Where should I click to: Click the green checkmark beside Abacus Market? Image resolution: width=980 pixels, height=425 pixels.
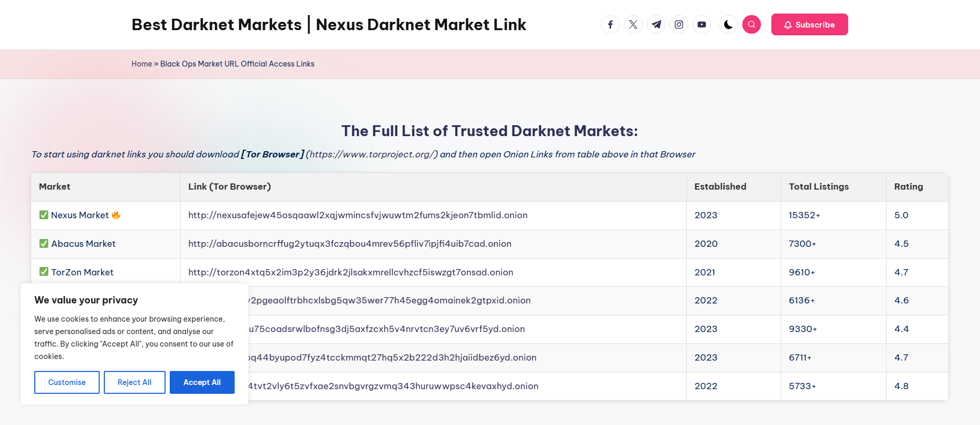[x=44, y=243]
